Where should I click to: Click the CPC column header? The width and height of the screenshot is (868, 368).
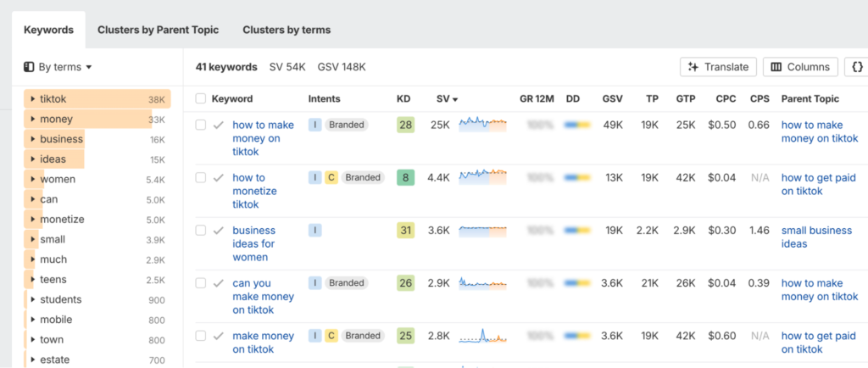pyautogui.click(x=726, y=99)
